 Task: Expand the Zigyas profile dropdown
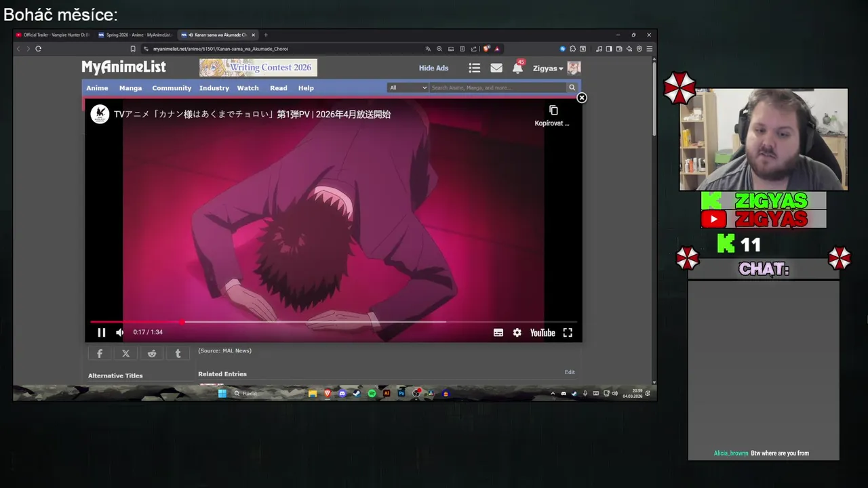548,68
